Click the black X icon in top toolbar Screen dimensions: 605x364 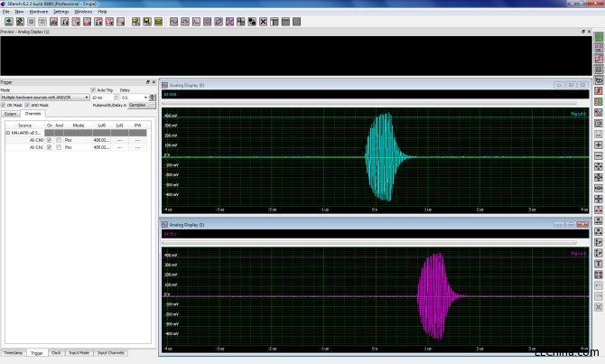[x=263, y=21]
